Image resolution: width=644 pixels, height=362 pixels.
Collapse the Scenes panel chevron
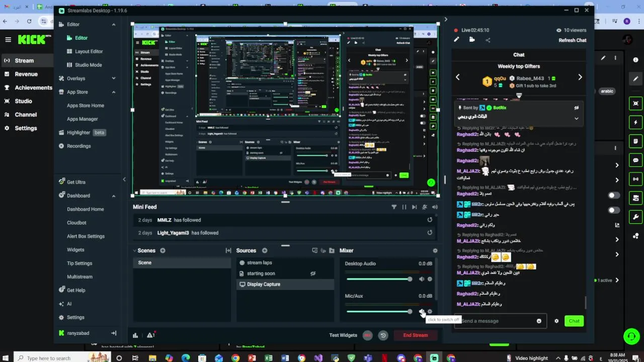pos(135,250)
